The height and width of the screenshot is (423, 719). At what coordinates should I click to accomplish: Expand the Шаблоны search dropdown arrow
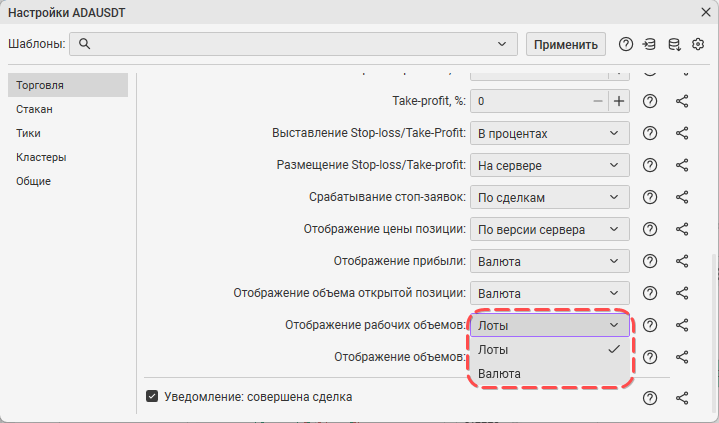pyautogui.click(x=502, y=44)
